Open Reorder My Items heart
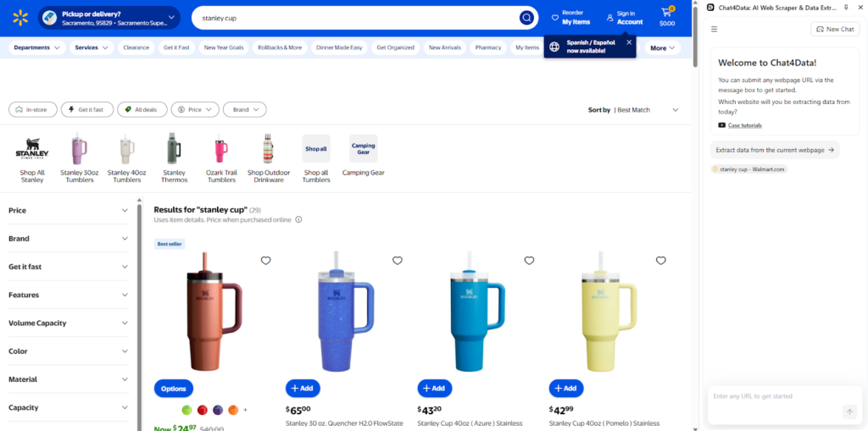This screenshot has height=431, width=868. [554, 18]
